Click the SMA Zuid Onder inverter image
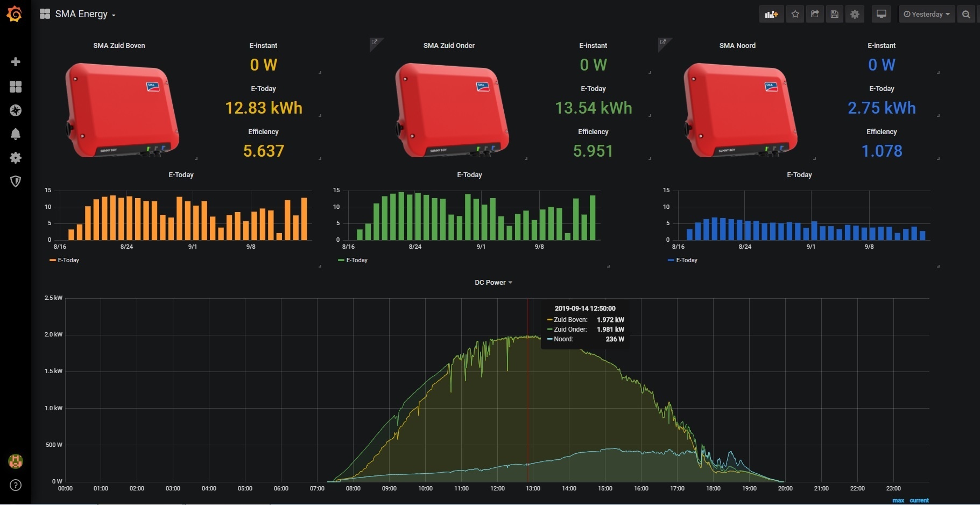 point(452,110)
